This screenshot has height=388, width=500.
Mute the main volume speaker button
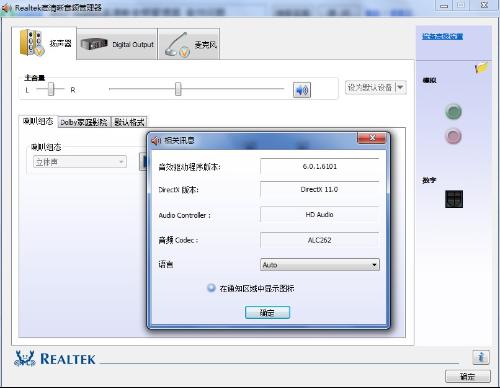point(302,90)
